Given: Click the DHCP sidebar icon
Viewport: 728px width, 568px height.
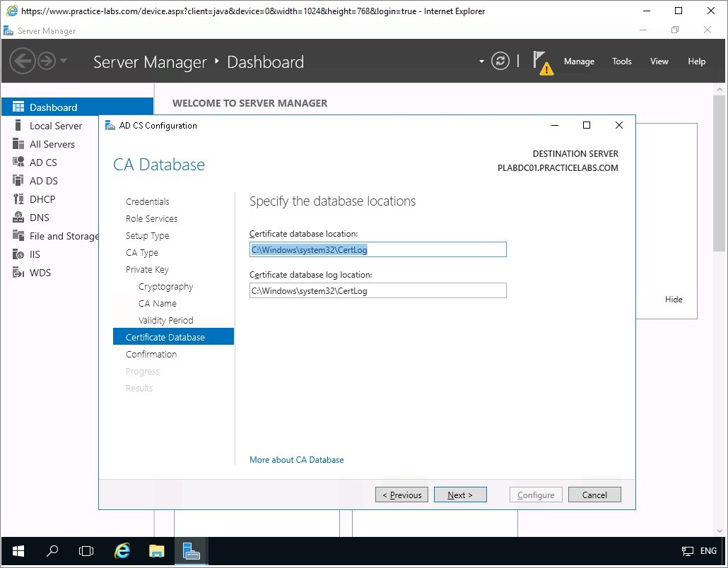Looking at the screenshot, I should click(18, 199).
